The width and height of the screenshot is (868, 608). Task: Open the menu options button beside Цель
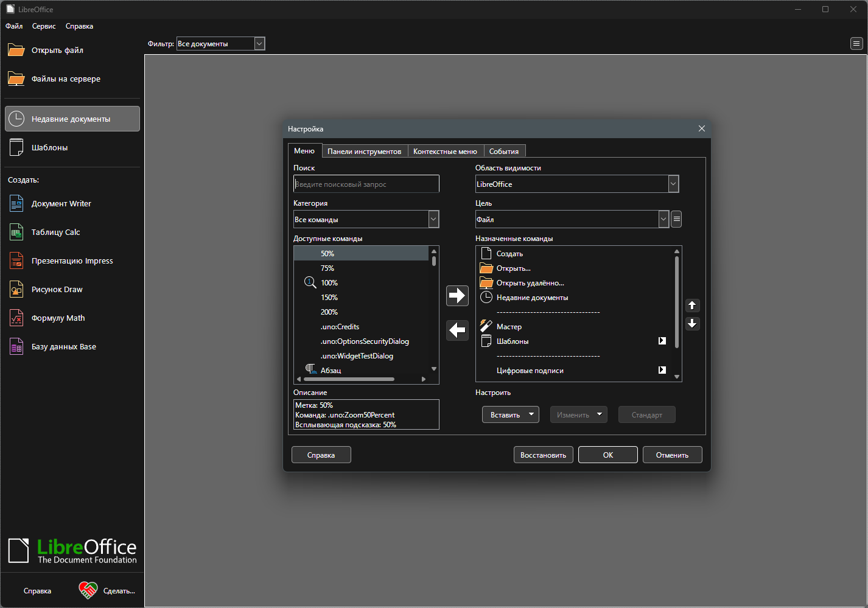click(x=676, y=219)
